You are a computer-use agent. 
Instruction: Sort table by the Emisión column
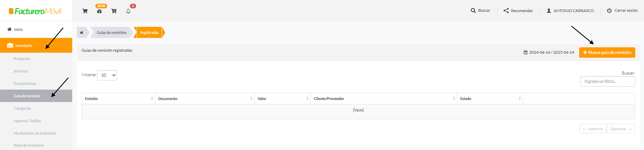(x=118, y=99)
